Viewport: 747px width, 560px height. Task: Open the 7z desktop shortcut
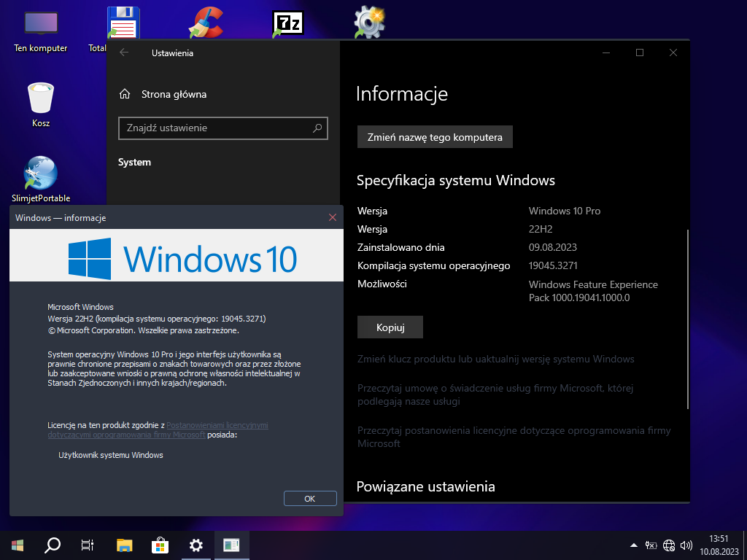click(288, 23)
